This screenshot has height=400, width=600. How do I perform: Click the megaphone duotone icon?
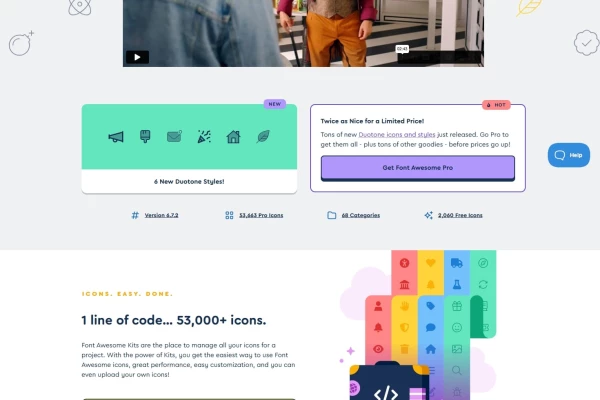click(x=116, y=137)
